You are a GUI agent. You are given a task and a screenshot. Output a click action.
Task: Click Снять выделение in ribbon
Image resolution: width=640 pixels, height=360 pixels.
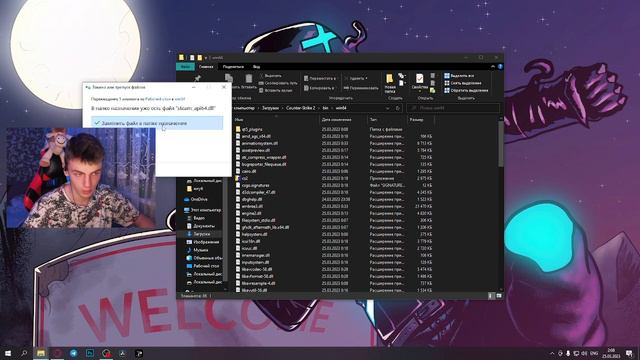[462, 83]
